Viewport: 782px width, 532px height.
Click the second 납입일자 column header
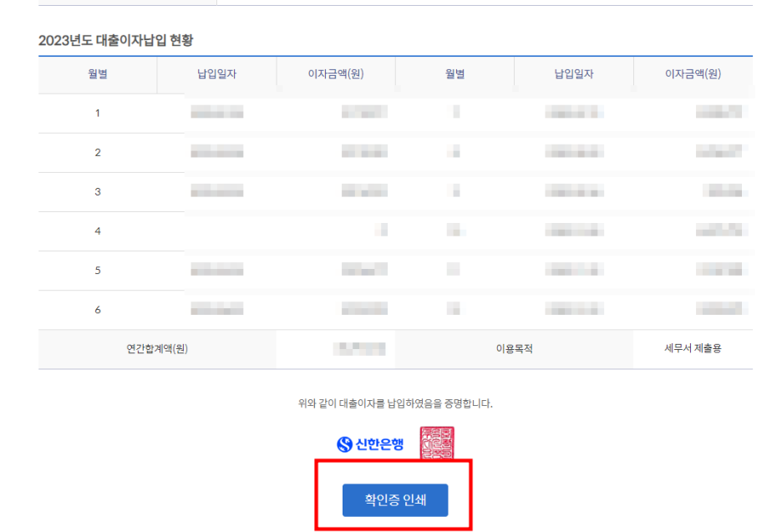point(574,74)
